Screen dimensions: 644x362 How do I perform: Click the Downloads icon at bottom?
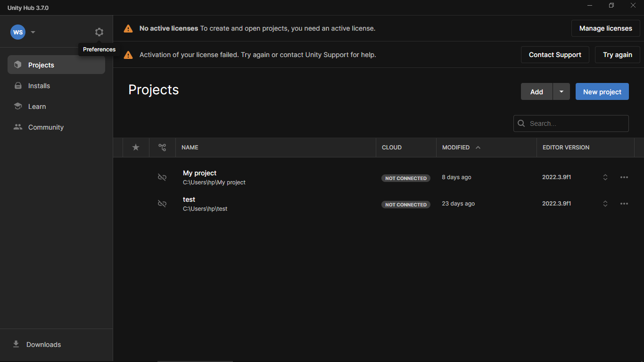[16, 345]
